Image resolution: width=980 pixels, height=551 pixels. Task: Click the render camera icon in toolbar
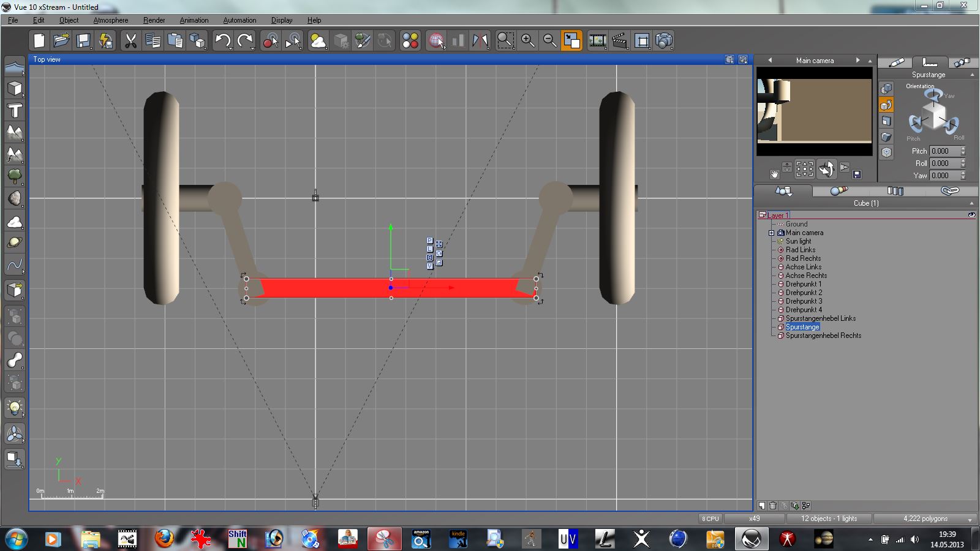[x=664, y=41]
